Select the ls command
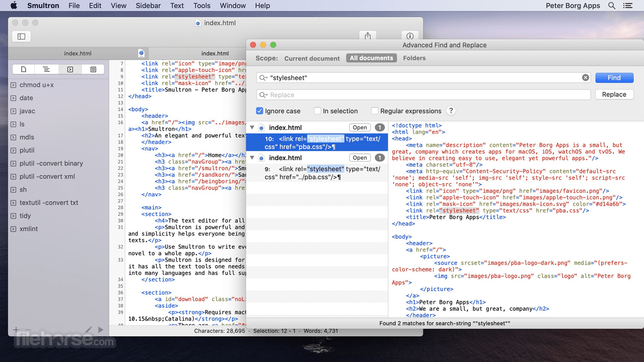Image resolution: width=644 pixels, height=362 pixels. (22, 124)
